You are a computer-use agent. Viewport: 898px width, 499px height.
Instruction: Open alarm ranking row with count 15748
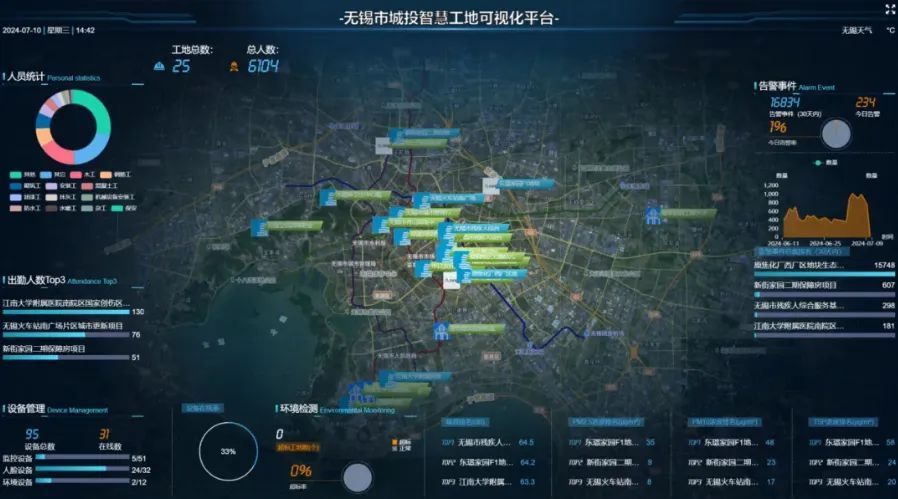[824, 269]
